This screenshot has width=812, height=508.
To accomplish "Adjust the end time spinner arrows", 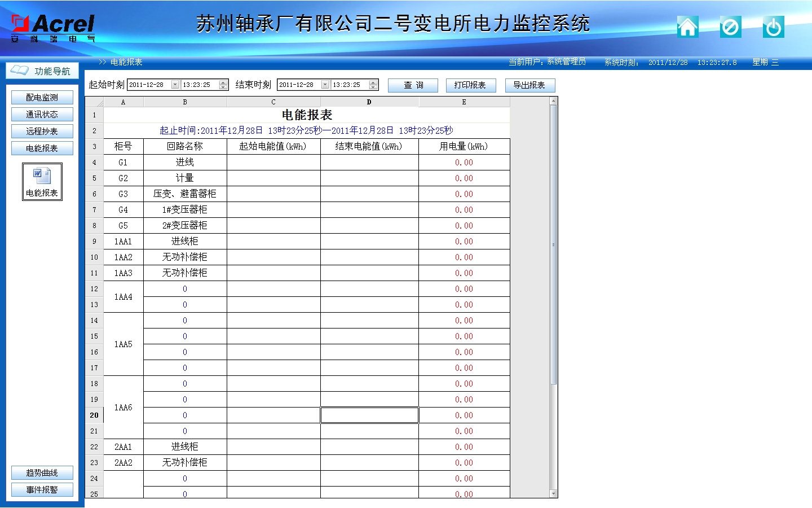I will [x=373, y=85].
